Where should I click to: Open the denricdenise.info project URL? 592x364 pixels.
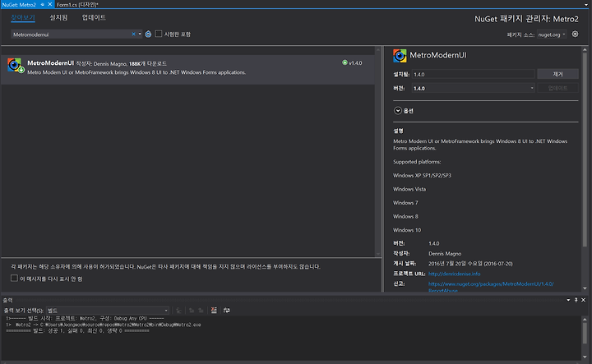(x=454, y=274)
